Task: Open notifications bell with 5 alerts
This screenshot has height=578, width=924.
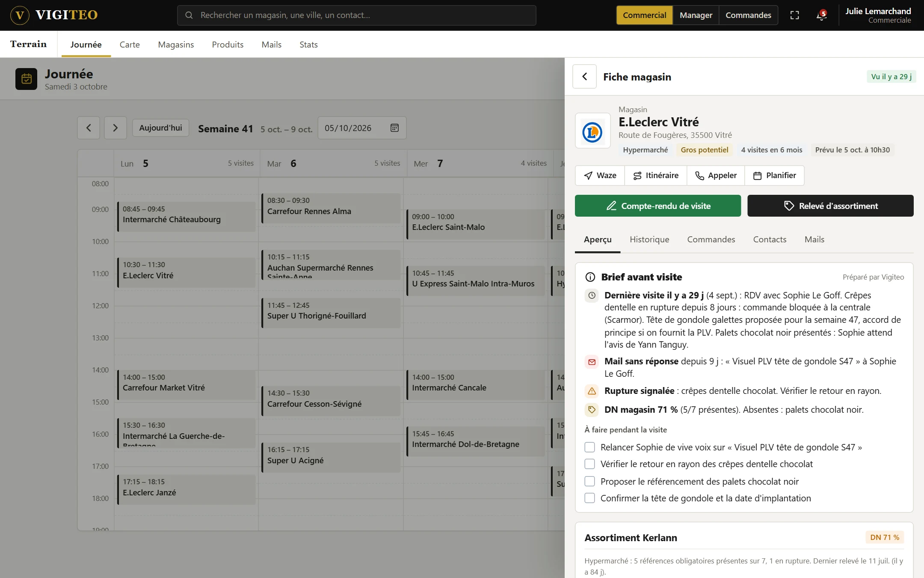Action: point(821,15)
